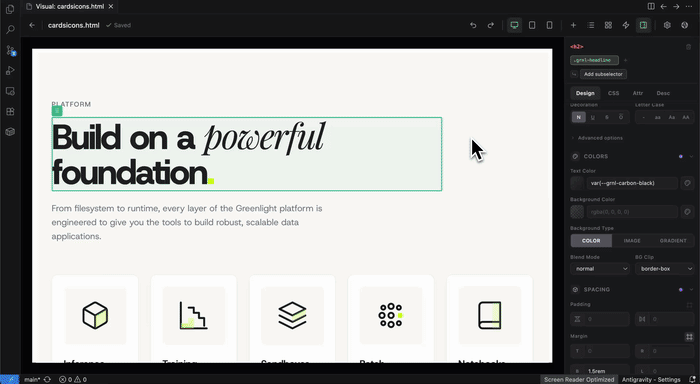
Task: Switch to the CSS tab
Action: [x=613, y=93]
